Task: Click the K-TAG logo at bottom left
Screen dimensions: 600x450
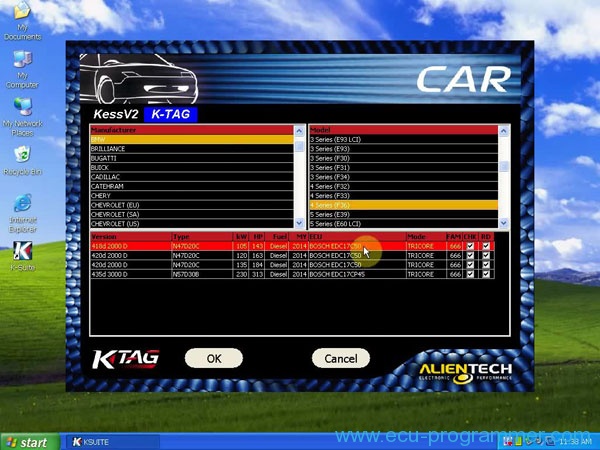Action: click(x=125, y=358)
